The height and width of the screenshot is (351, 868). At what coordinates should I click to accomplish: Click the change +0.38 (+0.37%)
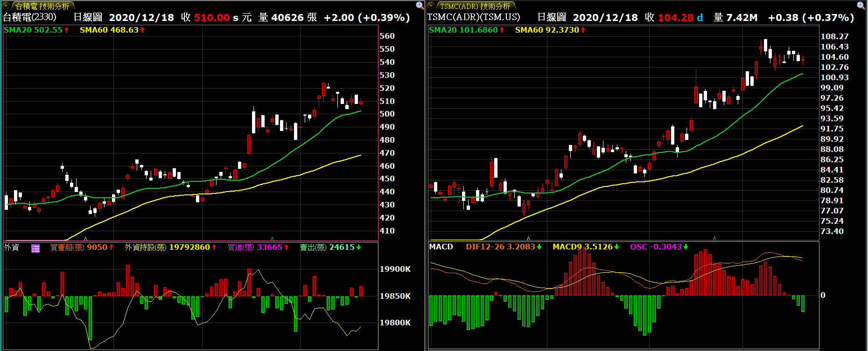click(x=811, y=17)
